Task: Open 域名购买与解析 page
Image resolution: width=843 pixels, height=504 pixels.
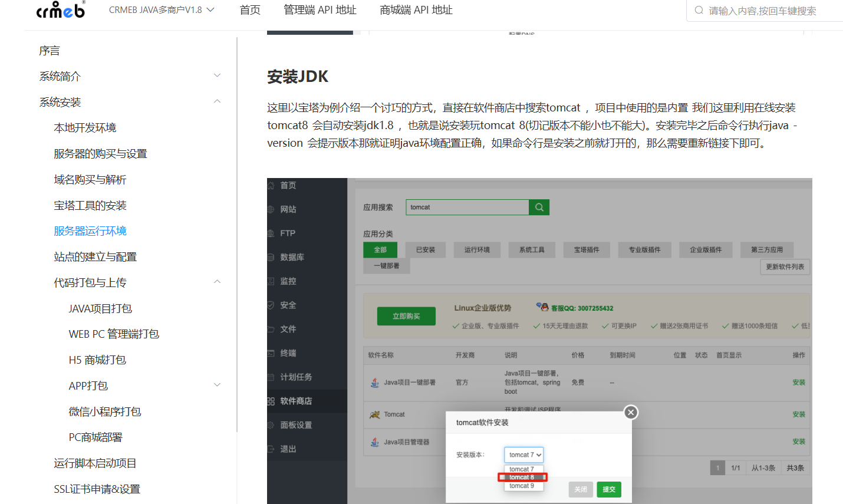Action: 90,180
